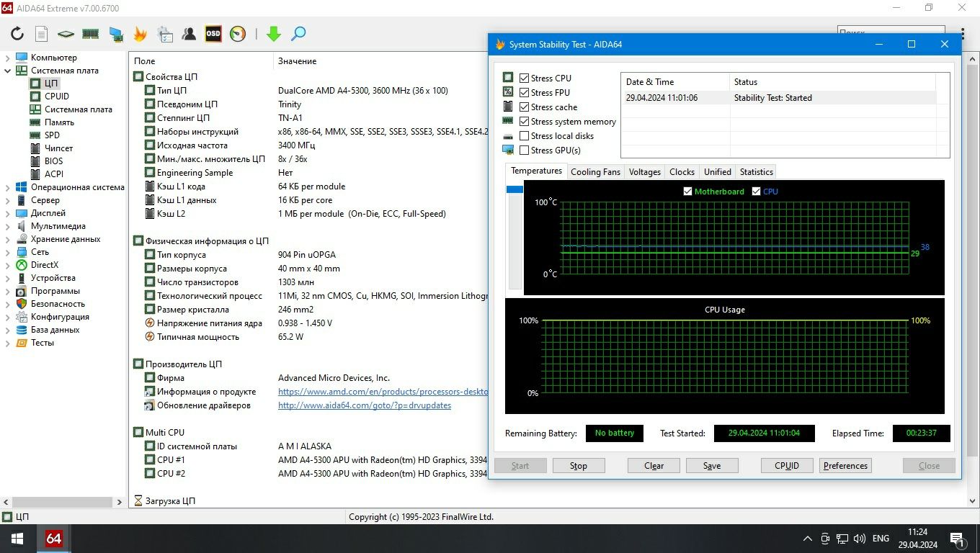Viewport: 980px width, 553px height.
Task: Click the user silhouette toolbar icon
Action: [189, 34]
